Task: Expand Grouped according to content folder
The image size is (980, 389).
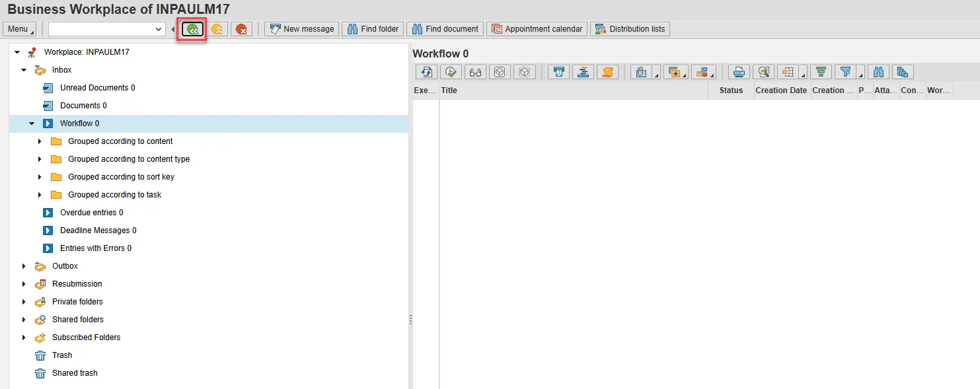Action: tap(40, 141)
